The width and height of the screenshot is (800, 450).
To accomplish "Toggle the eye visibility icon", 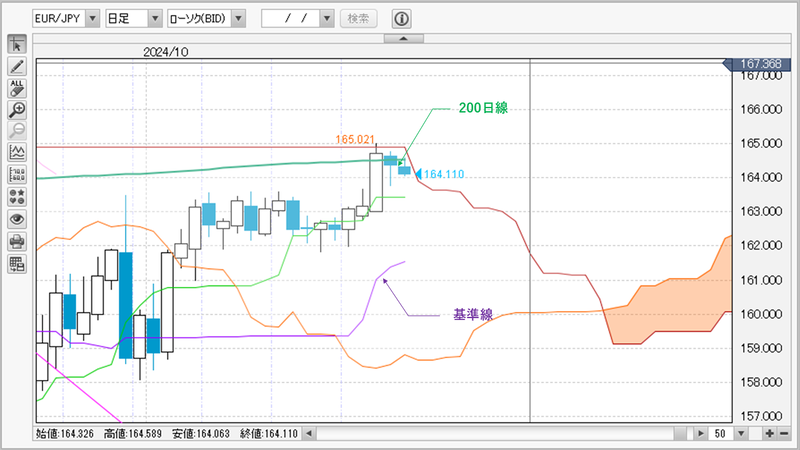I will (17, 219).
